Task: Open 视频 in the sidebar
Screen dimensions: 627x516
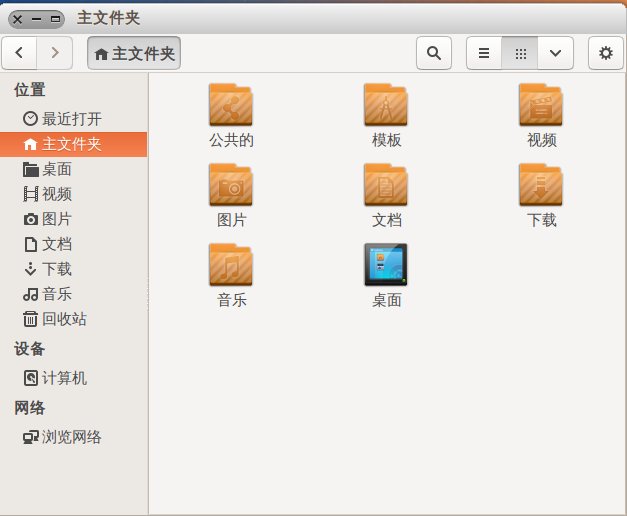Action: pos(74,194)
